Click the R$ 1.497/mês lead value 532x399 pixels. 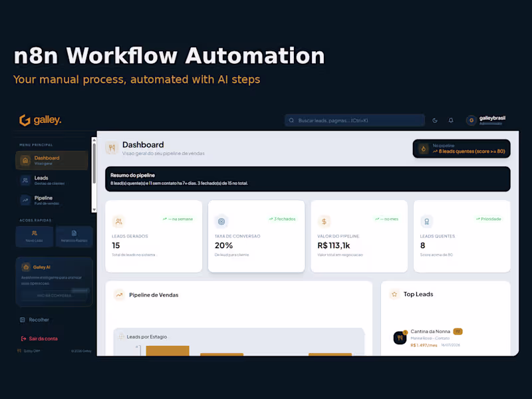[x=424, y=345]
